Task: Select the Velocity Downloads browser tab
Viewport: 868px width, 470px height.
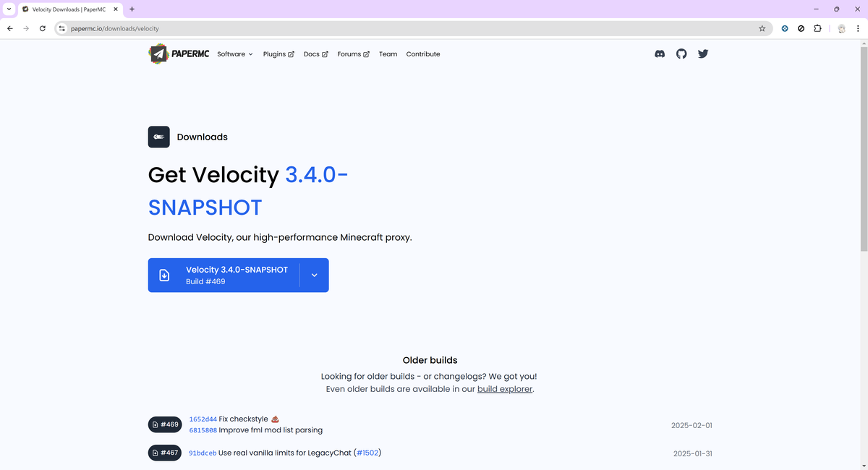Action: tap(69, 9)
